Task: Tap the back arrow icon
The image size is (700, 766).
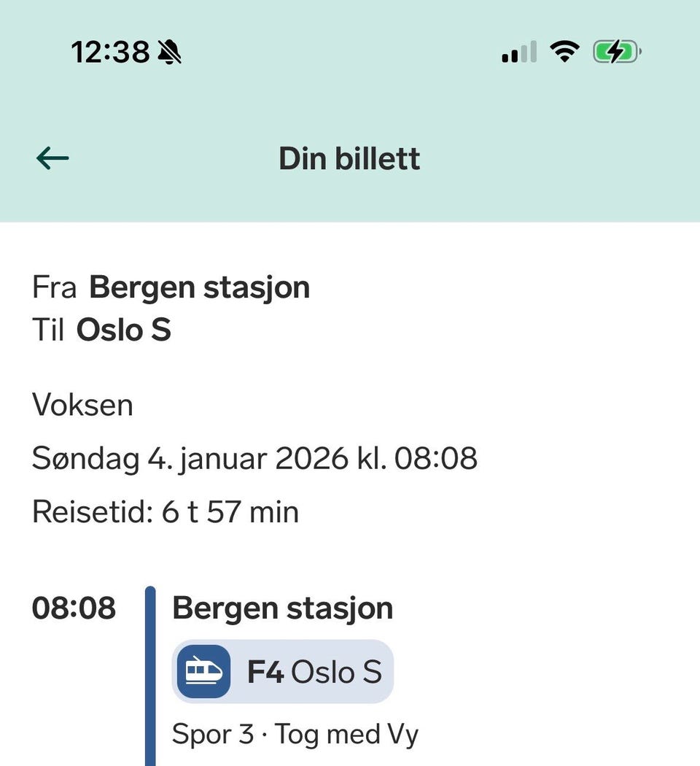Action: pos(52,158)
